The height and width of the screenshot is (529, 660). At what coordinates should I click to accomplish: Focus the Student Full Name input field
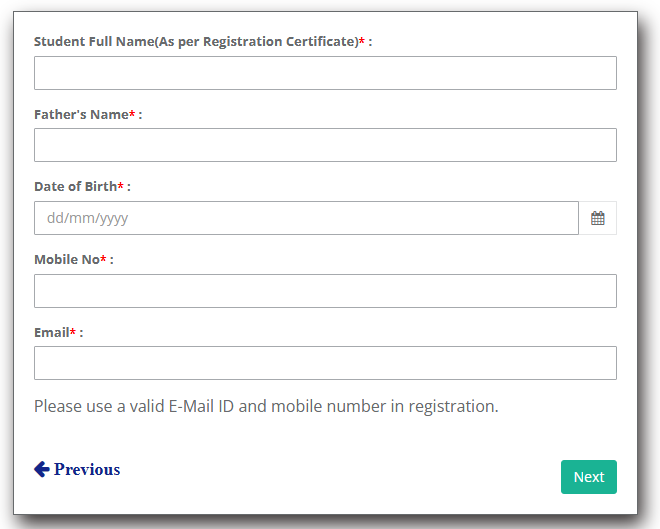[x=325, y=73]
